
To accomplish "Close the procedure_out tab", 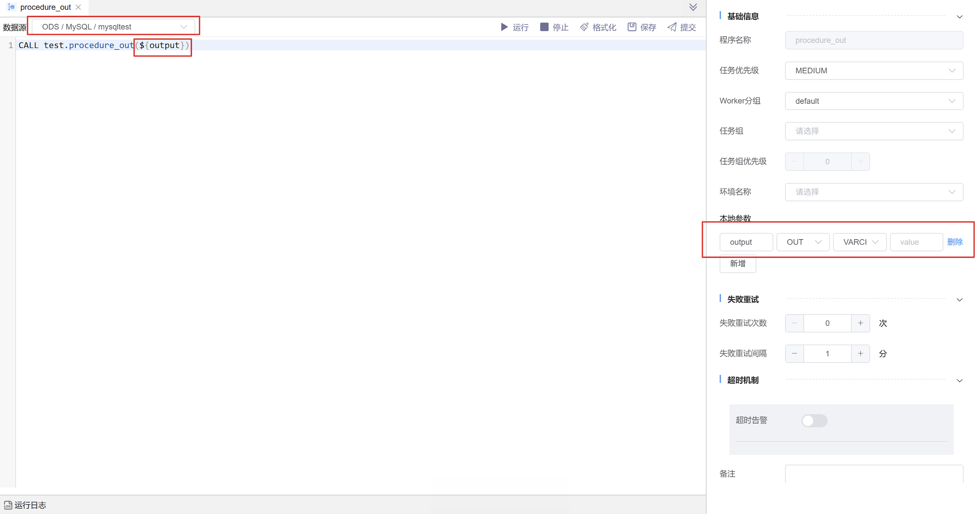I will coord(79,7).
